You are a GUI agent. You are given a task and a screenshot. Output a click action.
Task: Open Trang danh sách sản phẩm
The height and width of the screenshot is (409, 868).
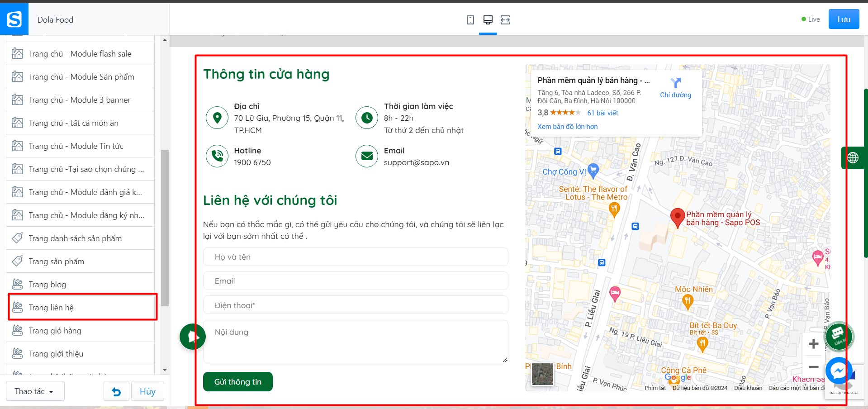(x=81, y=238)
